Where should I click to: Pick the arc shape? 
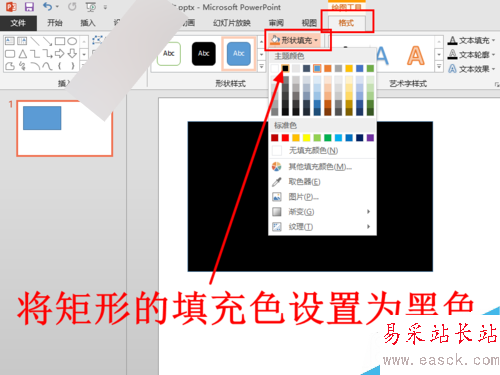(x=35, y=66)
